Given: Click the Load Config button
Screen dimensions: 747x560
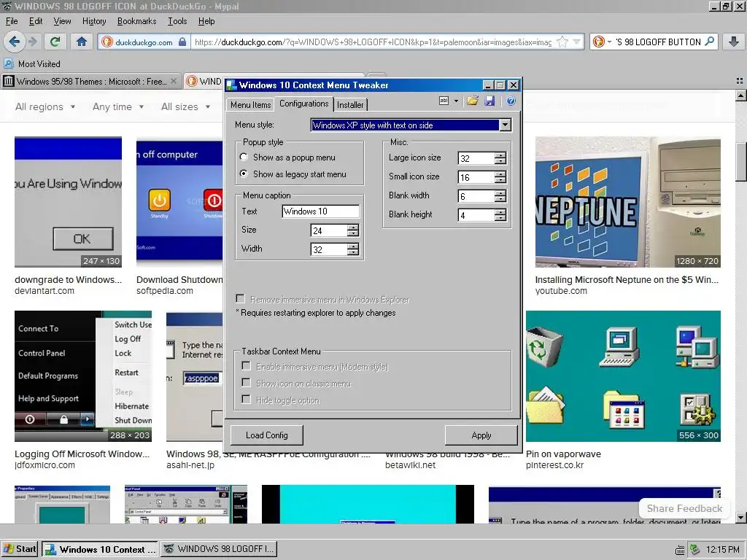Looking at the screenshot, I should click(267, 435).
